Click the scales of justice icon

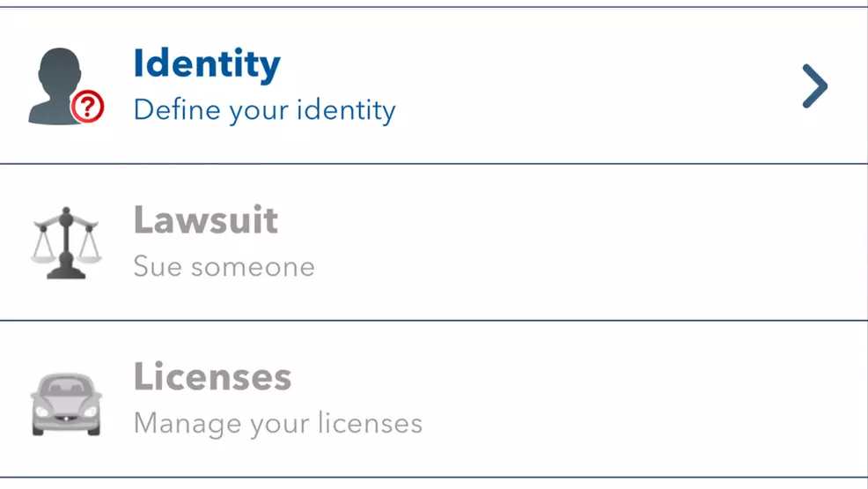(66, 242)
